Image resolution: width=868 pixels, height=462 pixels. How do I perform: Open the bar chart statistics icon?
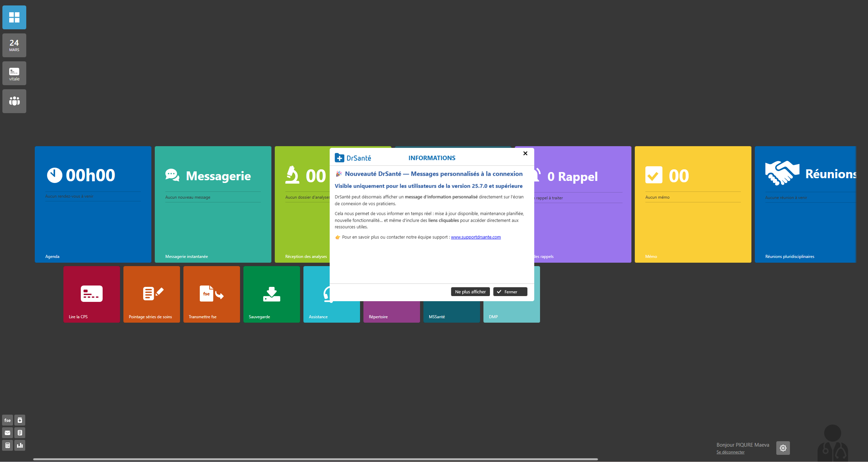(x=20, y=445)
